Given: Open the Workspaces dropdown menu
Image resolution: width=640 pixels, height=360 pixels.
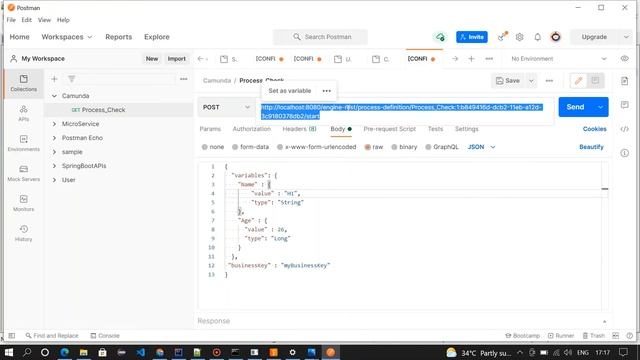Looking at the screenshot, I should (x=67, y=37).
